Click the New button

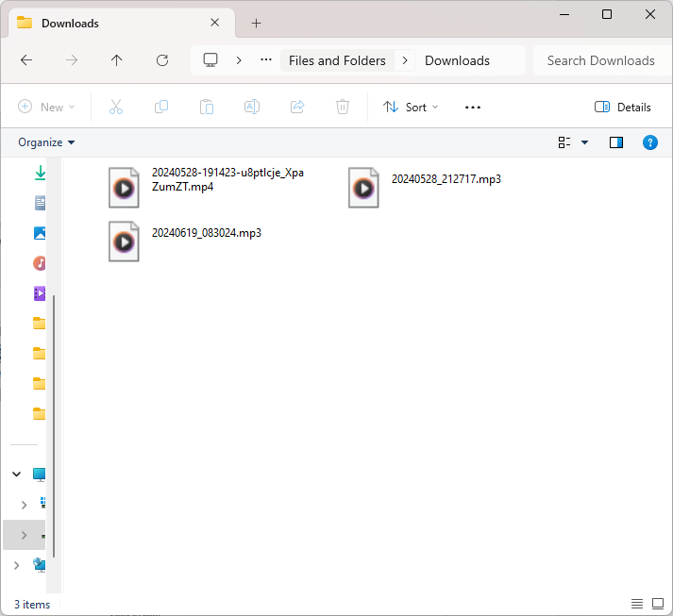pos(46,107)
